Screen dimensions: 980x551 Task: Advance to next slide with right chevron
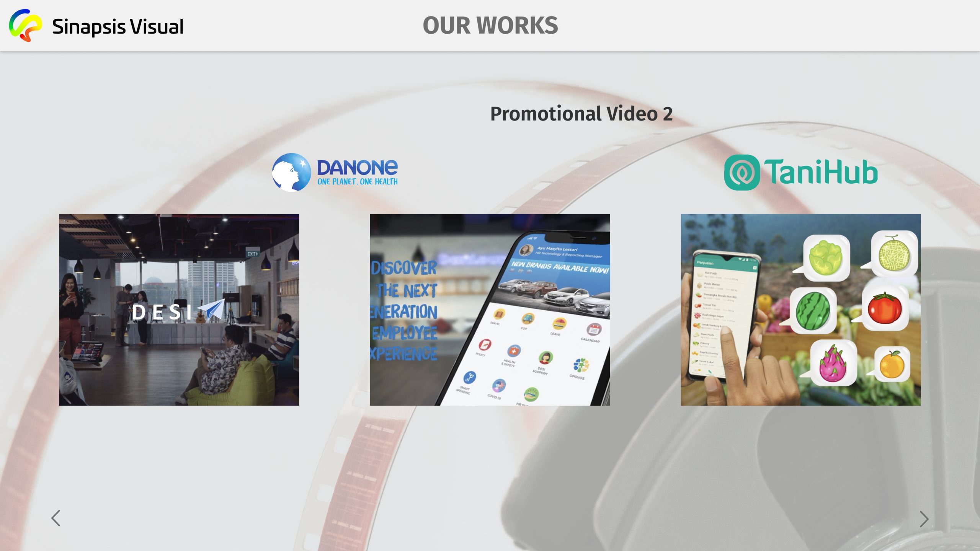924,519
